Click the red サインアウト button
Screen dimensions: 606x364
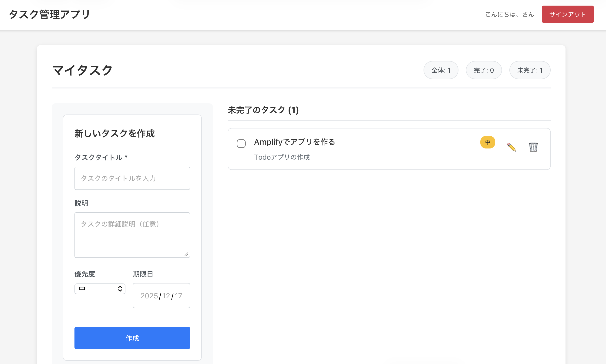pyautogui.click(x=568, y=14)
